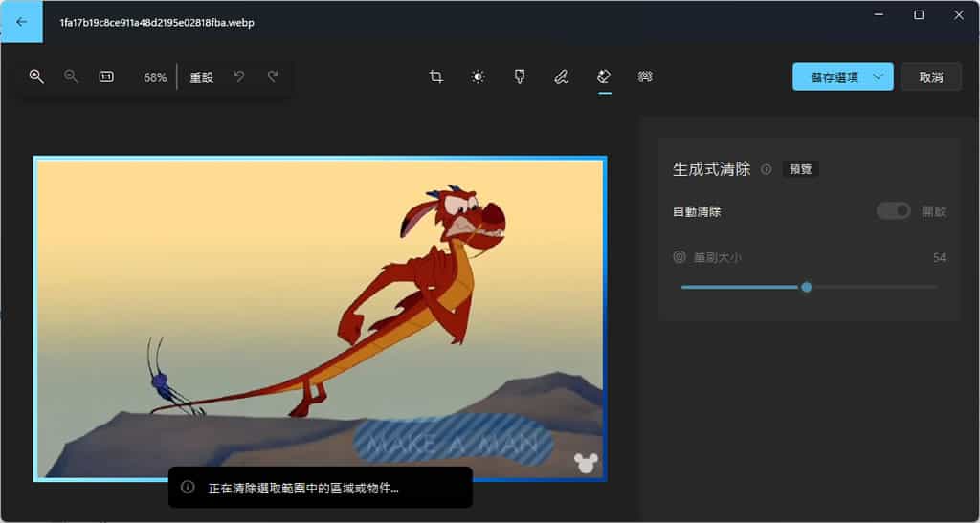Click the 預覽 preview badge
The image size is (980, 523).
(801, 169)
